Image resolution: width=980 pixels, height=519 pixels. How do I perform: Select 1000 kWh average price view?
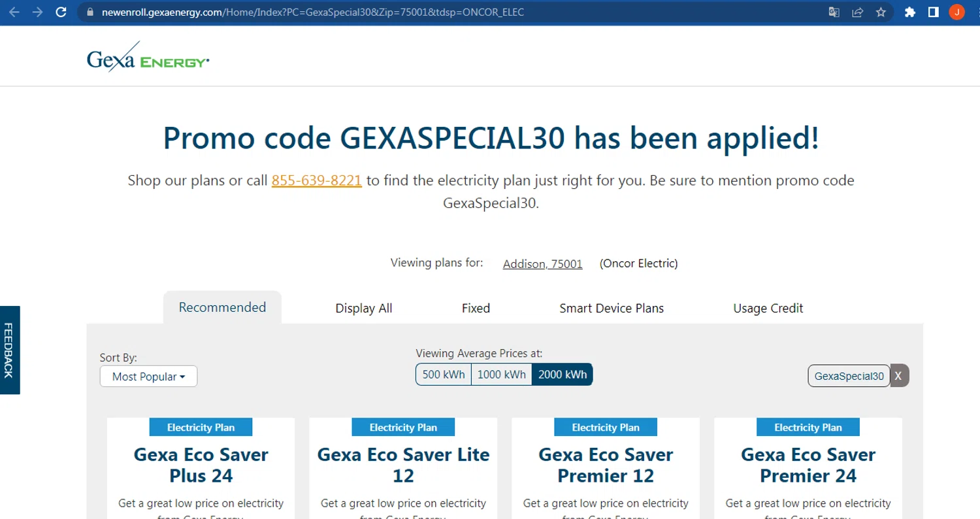click(x=502, y=375)
